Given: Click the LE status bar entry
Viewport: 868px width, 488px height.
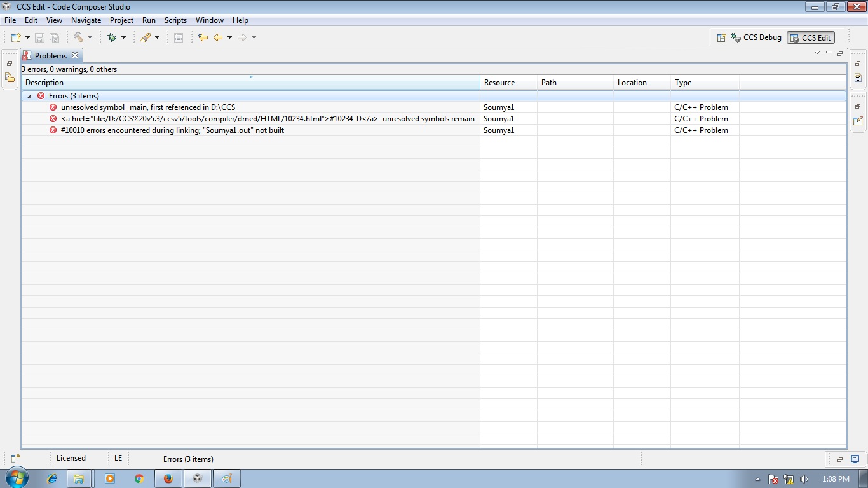Looking at the screenshot, I should click(x=118, y=458).
